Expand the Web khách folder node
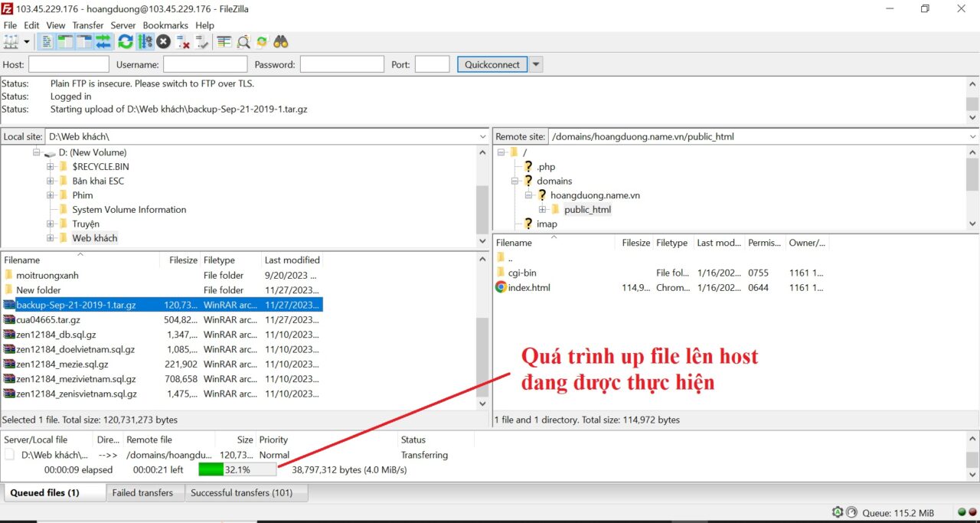This screenshot has width=980, height=523. pyautogui.click(x=51, y=238)
